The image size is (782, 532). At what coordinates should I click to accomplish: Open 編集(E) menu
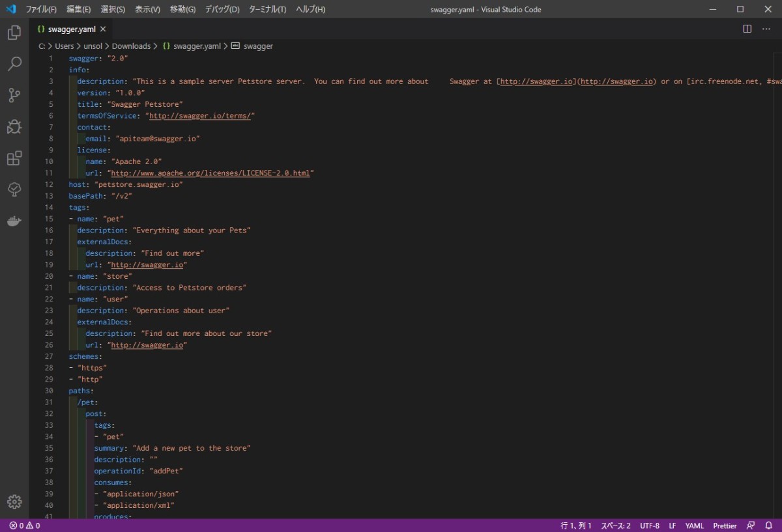point(79,9)
